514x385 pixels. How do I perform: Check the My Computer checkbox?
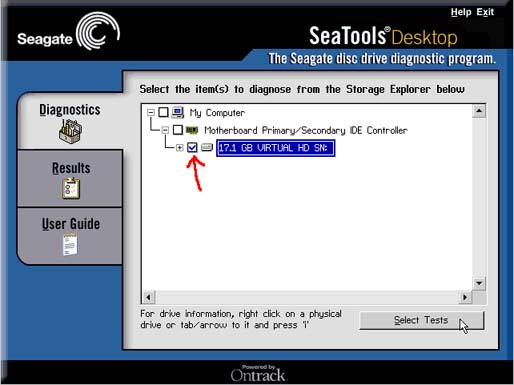click(x=163, y=112)
